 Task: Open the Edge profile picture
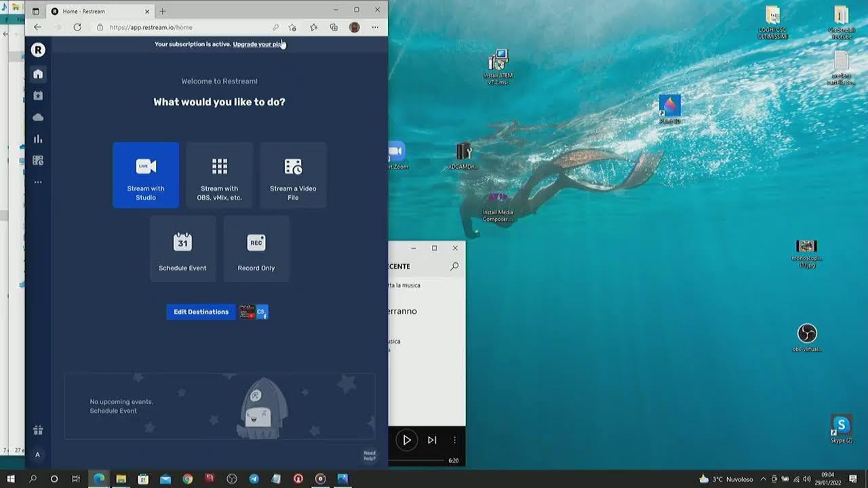click(354, 27)
